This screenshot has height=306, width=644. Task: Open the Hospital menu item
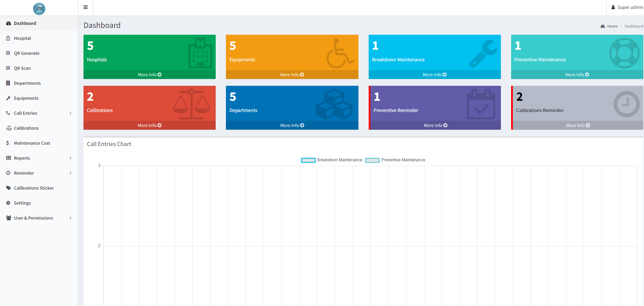click(x=39, y=38)
